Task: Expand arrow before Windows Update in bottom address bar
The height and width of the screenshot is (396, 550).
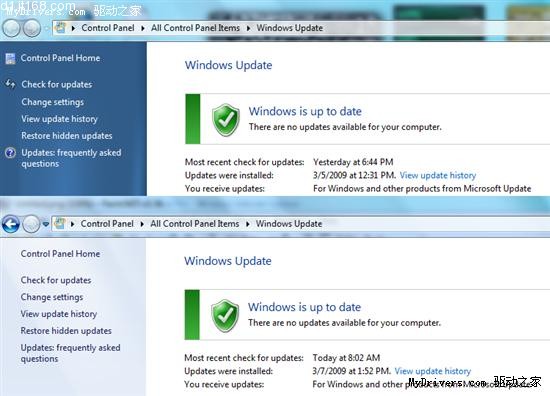Action: tap(248, 224)
